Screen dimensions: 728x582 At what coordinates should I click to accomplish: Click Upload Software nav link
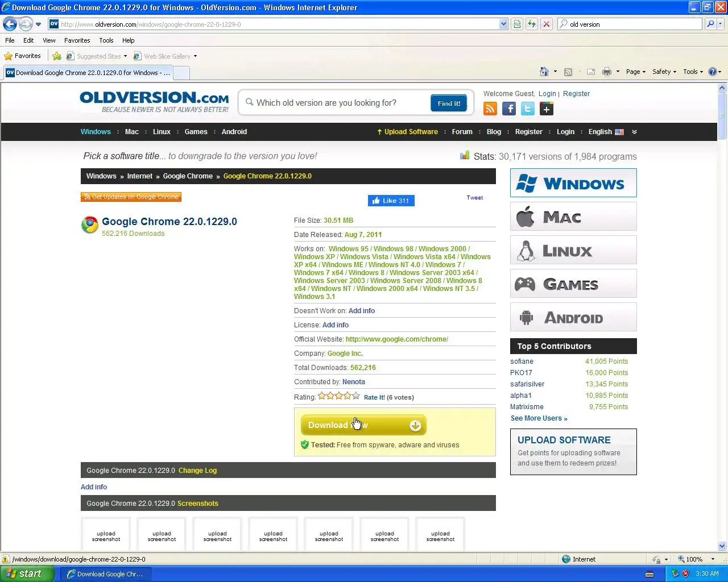point(407,132)
